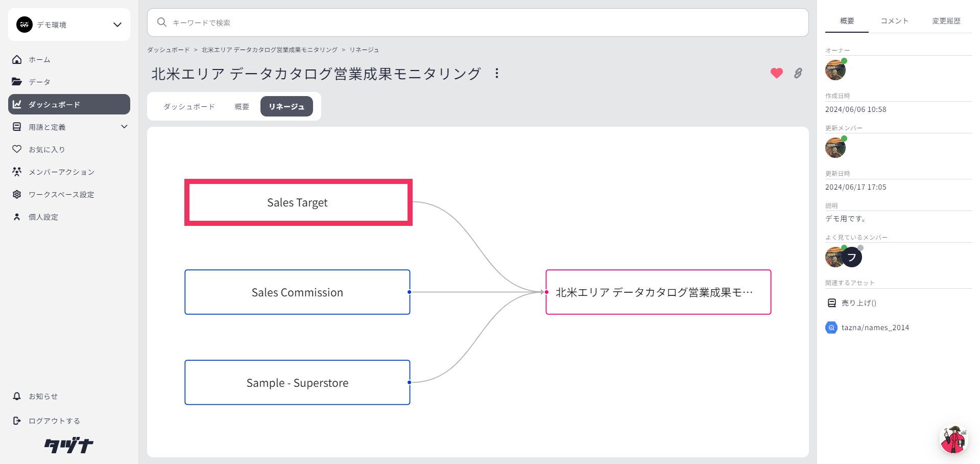Click the heart favorite toggle
The width and height of the screenshot is (980, 464).
(x=776, y=73)
